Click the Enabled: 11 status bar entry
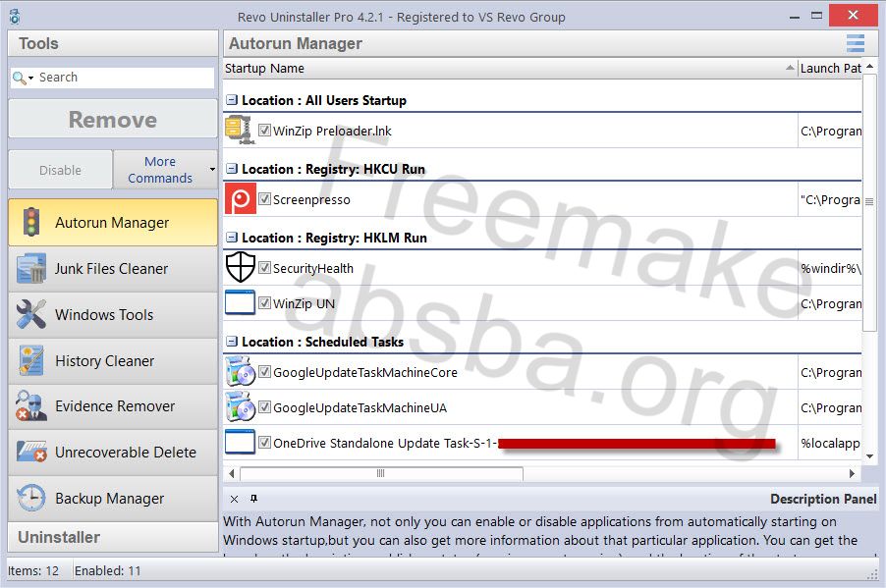Image resolution: width=886 pixels, height=588 pixels. click(107, 570)
